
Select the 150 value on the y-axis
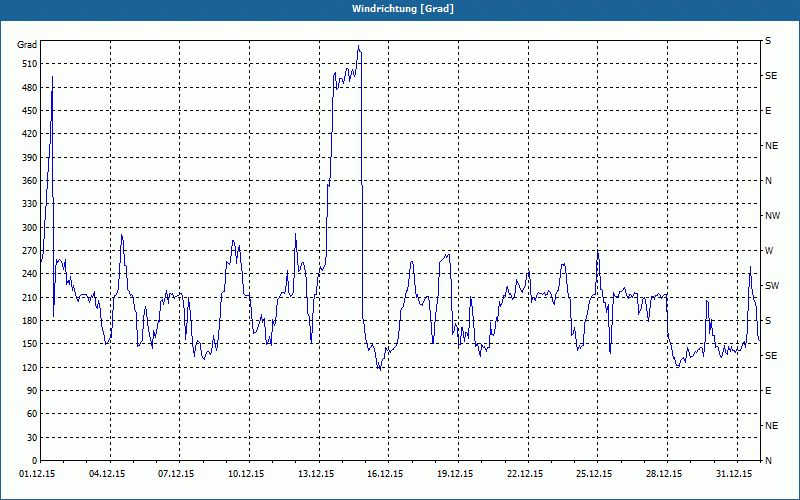point(28,344)
